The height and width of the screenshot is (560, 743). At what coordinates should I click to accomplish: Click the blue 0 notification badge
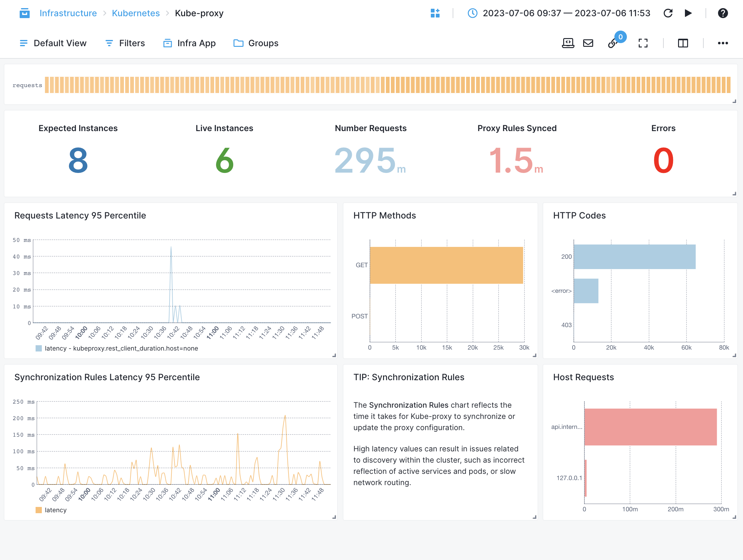[x=620, y=37]
